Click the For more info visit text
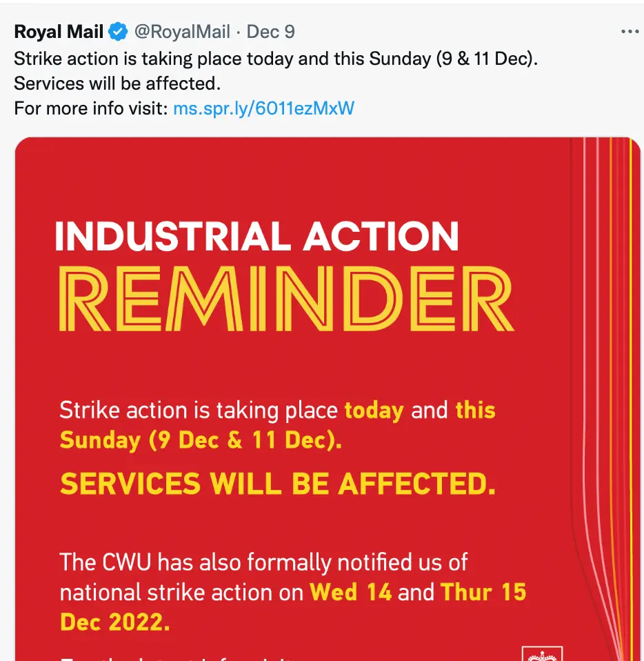The image size is (644, 661). [90, 108]
